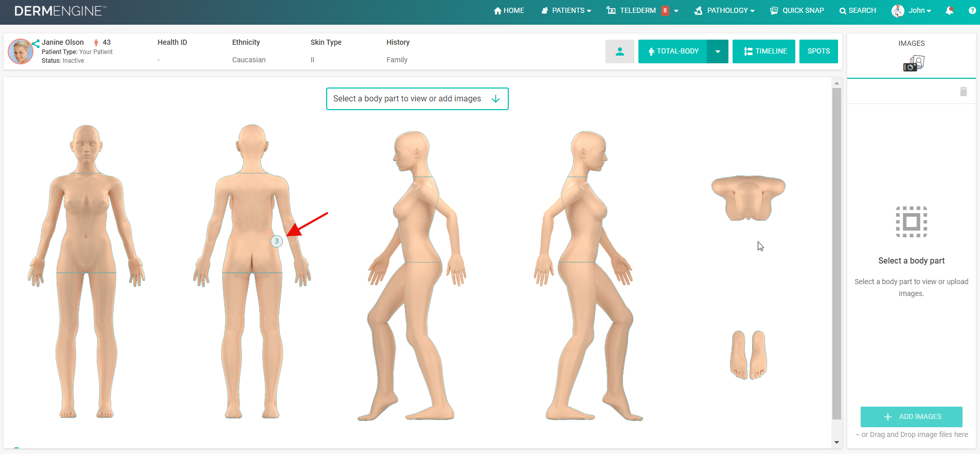
Task: Click the dashed square select body part icon
Action: [912, 222]
